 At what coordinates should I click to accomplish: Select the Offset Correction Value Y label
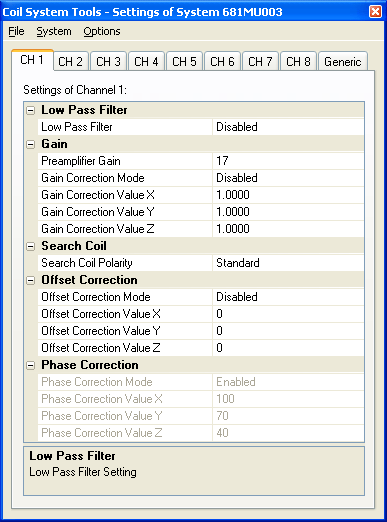point(101,331)
